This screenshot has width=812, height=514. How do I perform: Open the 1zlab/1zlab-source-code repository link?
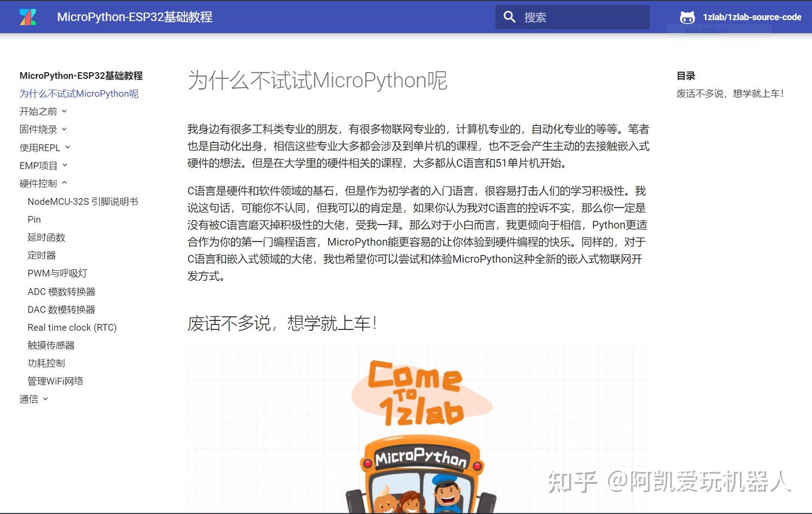click(x=752, y=17)
